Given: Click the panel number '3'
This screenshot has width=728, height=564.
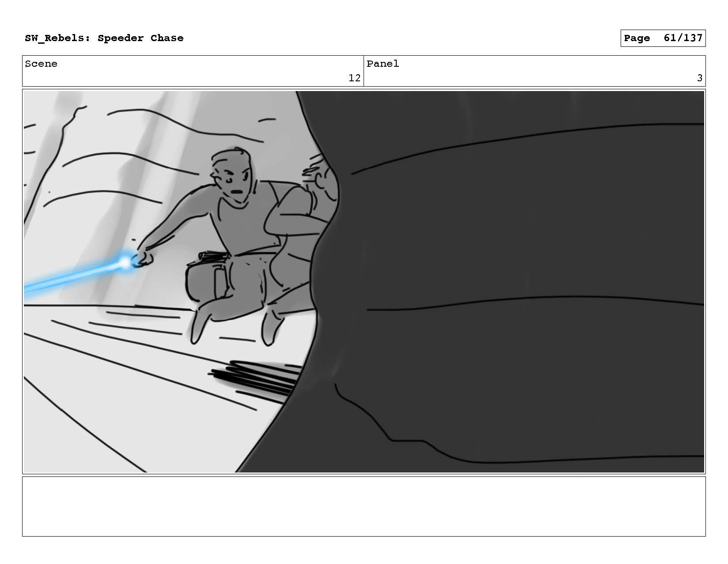Looking at the screenshot, I should (699, 78).
